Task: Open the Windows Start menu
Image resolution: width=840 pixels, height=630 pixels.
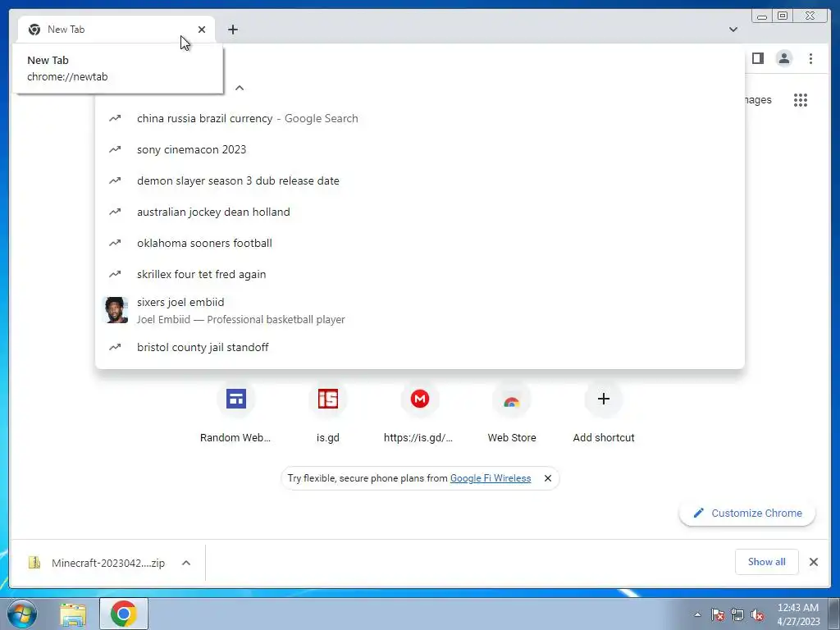Action: pyautogui.click(x=22, y=614)
